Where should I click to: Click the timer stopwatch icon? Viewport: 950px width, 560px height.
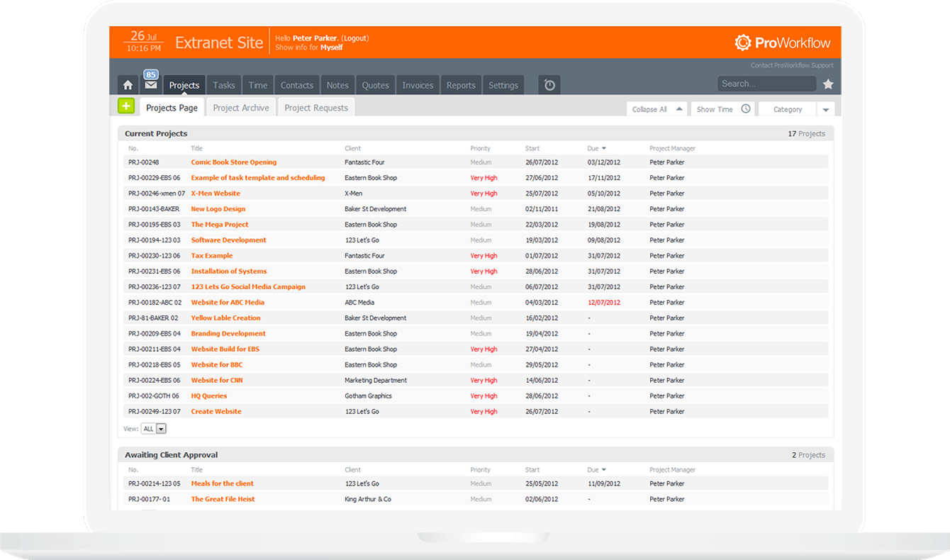coord(549,85)
